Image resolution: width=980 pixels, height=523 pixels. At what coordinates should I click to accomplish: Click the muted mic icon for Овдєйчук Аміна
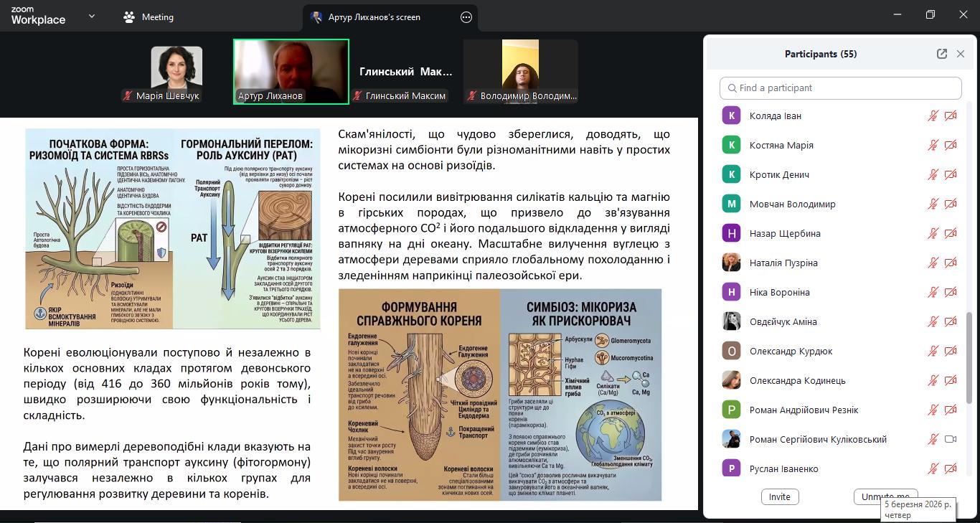point(933,321)
